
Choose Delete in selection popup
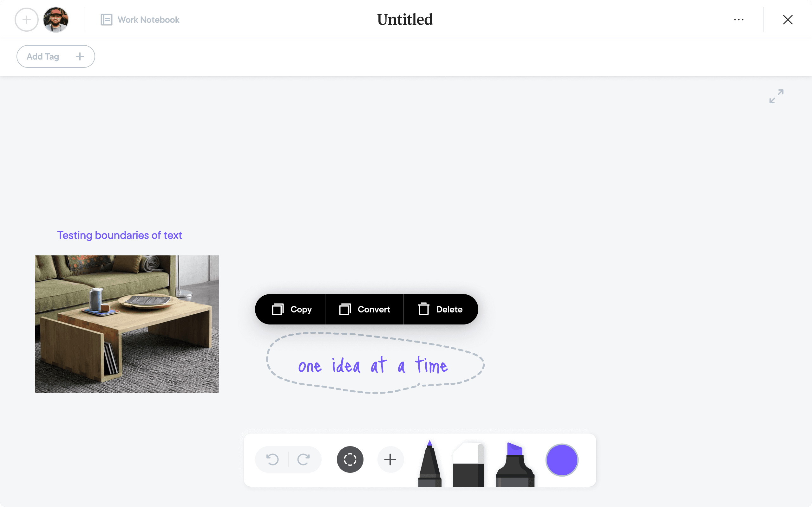tap(440, 309)
